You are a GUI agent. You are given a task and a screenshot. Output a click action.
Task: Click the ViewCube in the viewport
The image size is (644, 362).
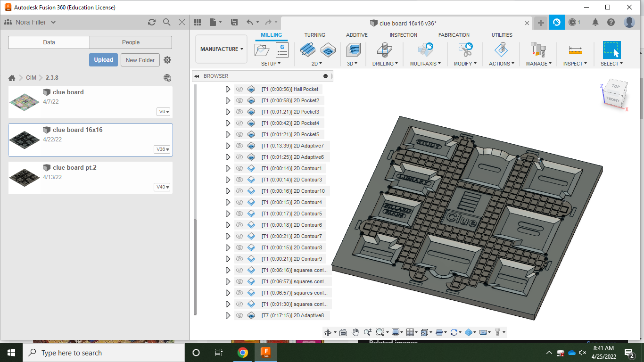[x=615, y=94]
